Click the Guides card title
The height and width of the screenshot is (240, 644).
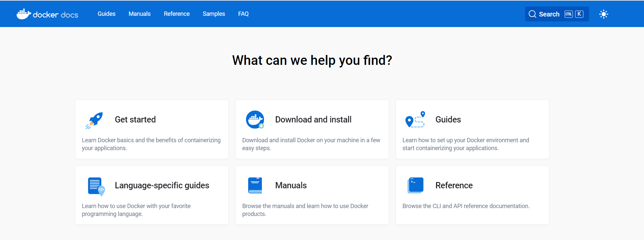pyautogui.click(x=448, y=120)
